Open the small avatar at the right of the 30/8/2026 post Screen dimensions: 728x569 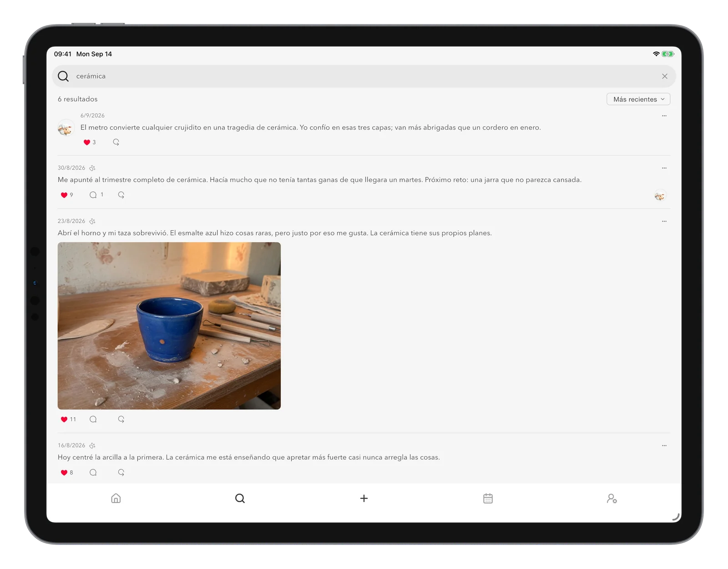660,196
